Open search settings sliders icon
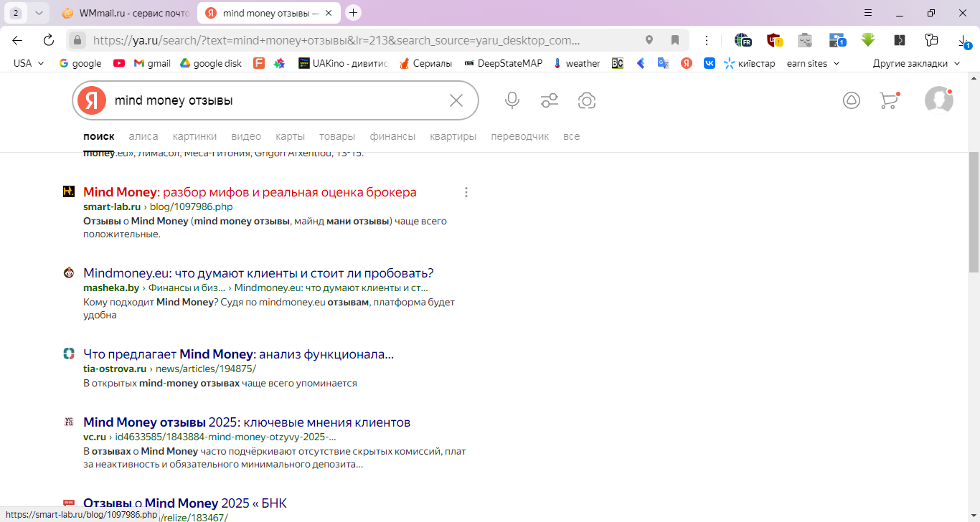The image size is (980, 522). click(x=550, y=100)
